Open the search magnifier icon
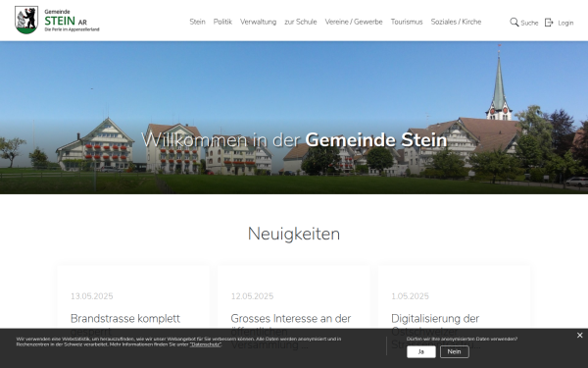588x368 pixels. click(x=514, y=23)
